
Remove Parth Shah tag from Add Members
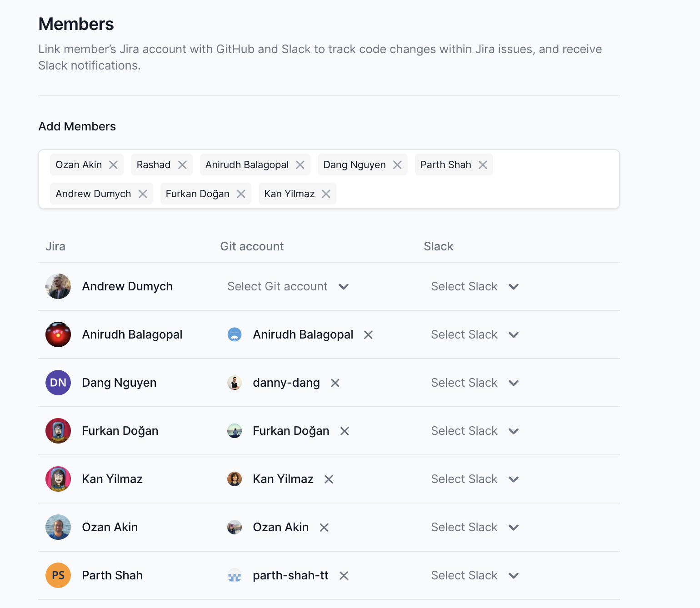pyautogui.click(x=483, y=165)
